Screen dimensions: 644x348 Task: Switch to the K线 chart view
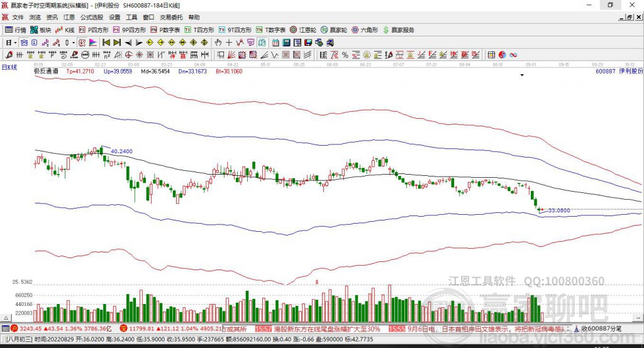coord(65,30)
